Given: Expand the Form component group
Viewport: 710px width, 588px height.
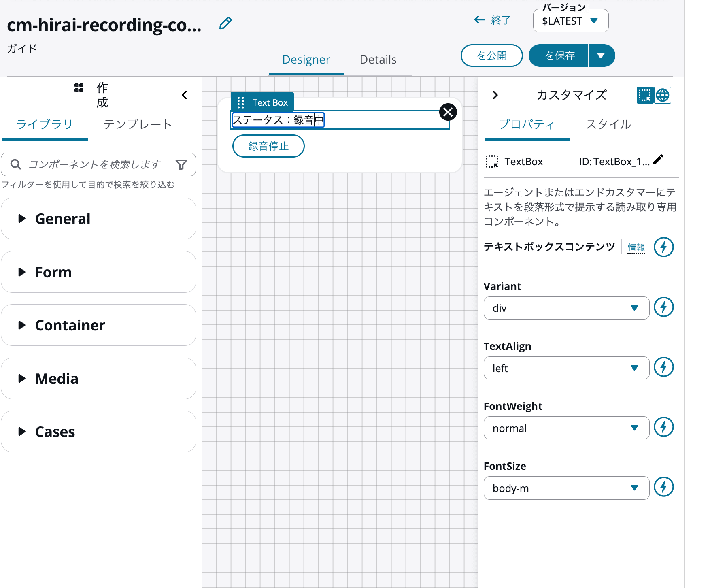Looking at the screenshot, I should tap(98, 272).
